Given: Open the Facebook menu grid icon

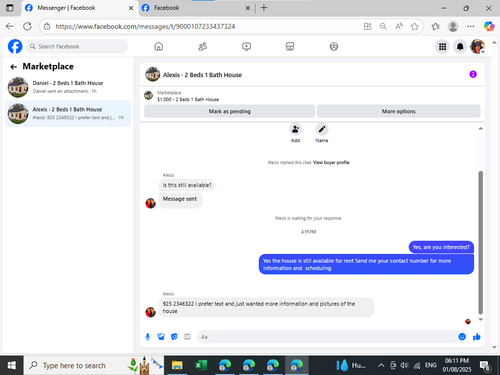Looking at the screenshot, I should click(442, 47).
